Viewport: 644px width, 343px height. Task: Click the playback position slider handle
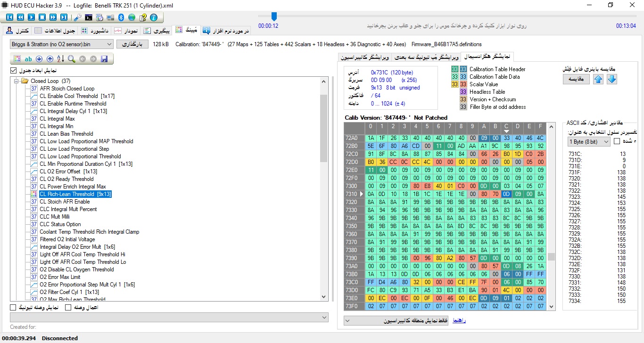[274, 16]
